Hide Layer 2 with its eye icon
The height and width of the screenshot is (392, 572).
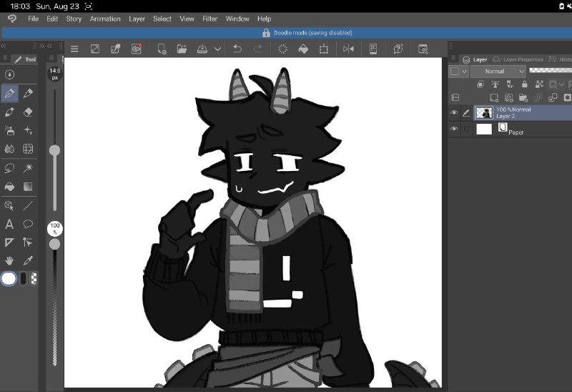coord(454,113)
